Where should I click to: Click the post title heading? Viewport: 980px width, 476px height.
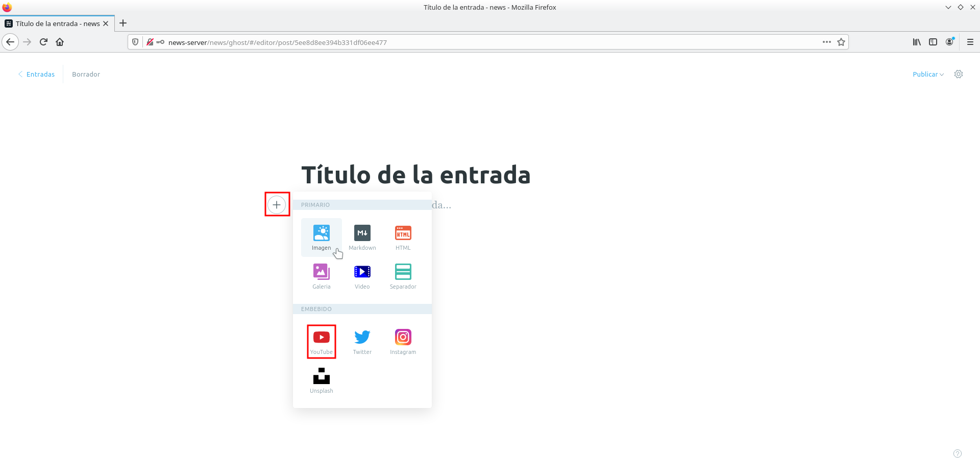pos(415,175)
